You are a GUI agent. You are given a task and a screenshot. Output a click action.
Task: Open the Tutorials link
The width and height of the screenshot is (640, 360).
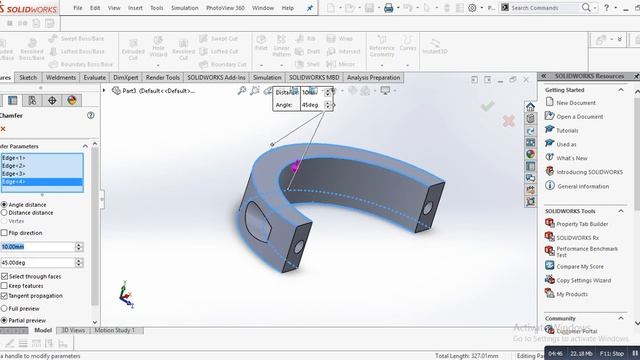(567, 131)
